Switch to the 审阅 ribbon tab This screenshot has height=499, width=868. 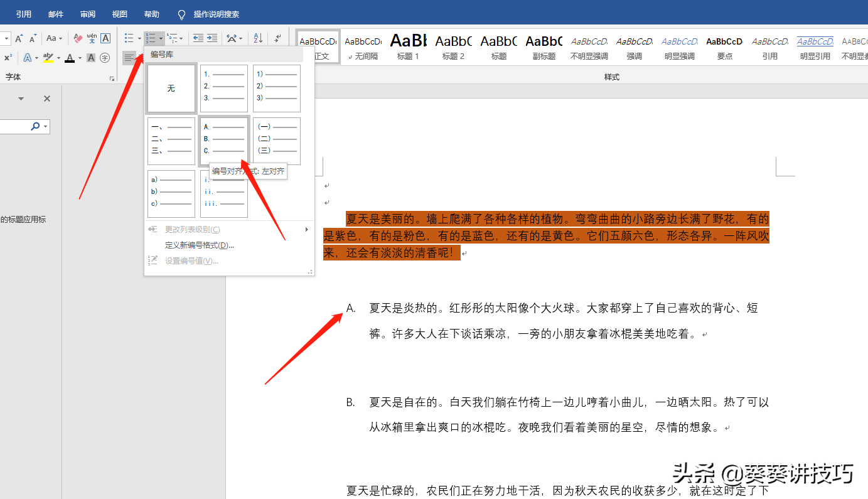[x=87, y=13]
